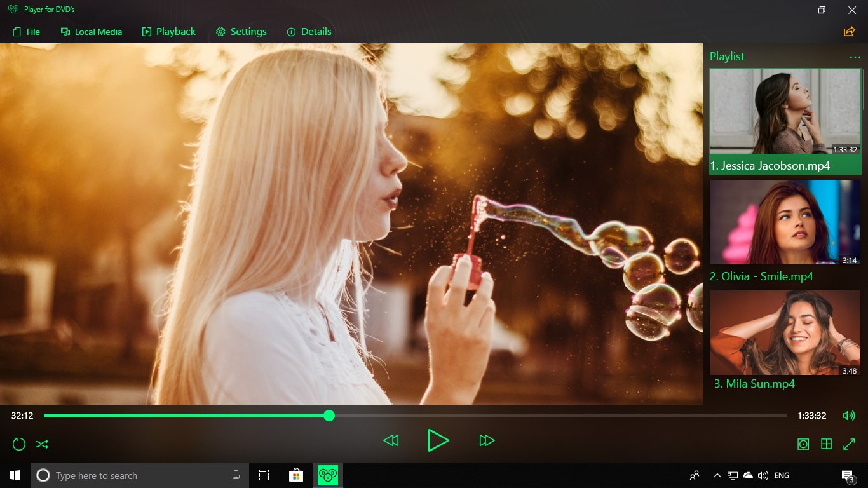Image resolution: width=868 pixels, height=488 pixels.
Task: Open Local Media
Action: 91,31
